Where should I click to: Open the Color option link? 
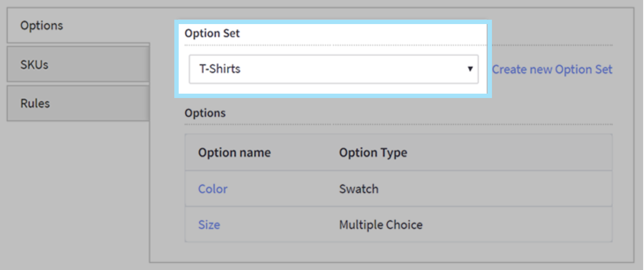[213, 189]
